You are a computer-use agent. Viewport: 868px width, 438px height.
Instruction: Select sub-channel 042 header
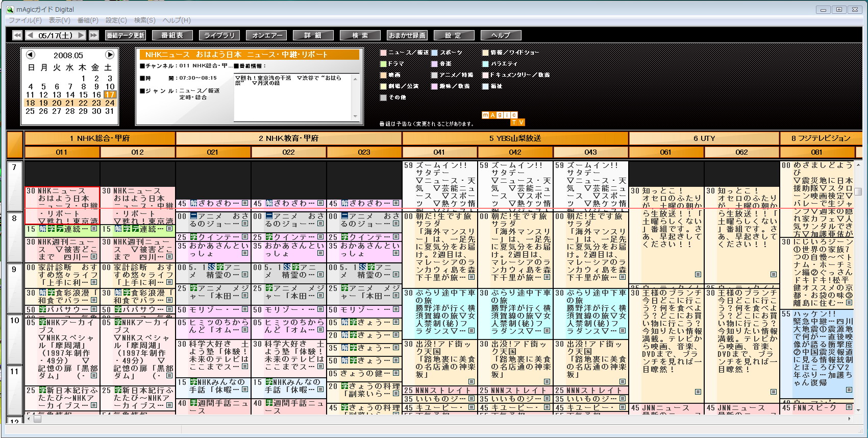515,152
